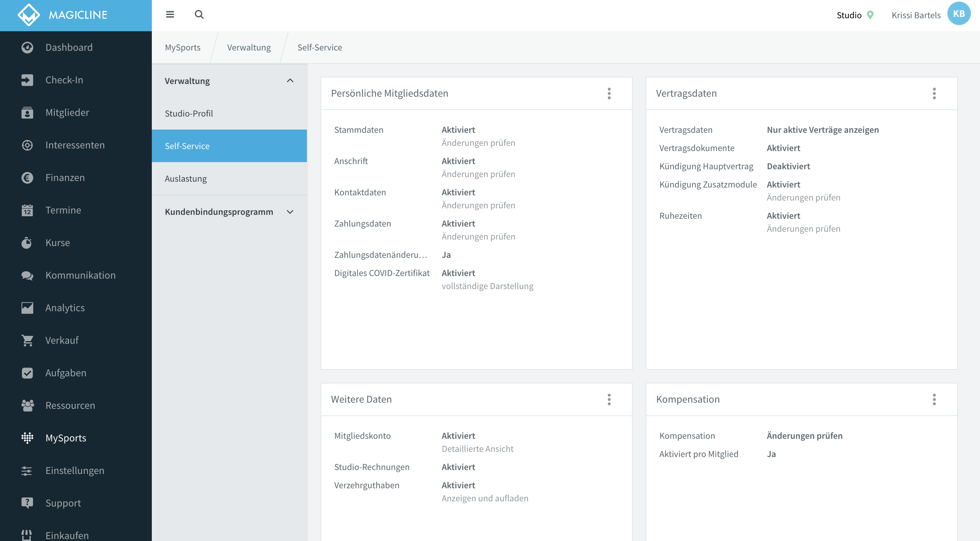Click the Kompensation card title
The width and height of the screenshot is (980, 541).
tap(687, 399)
